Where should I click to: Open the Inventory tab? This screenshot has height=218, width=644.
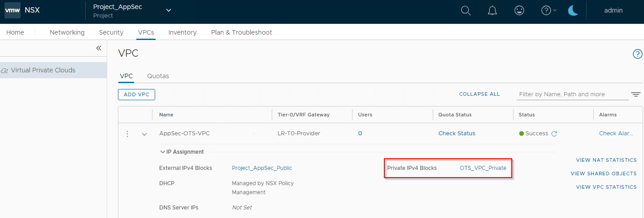tap(183, 32)
